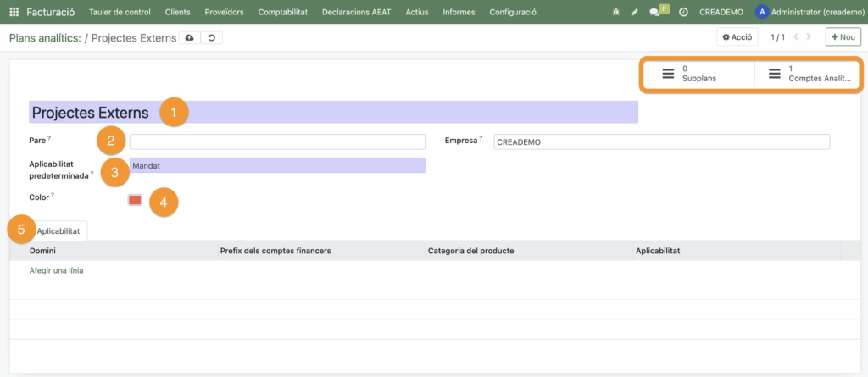Open the Acció actions dropdown
This screenshot has width=868, height=377.
point(737,37)
